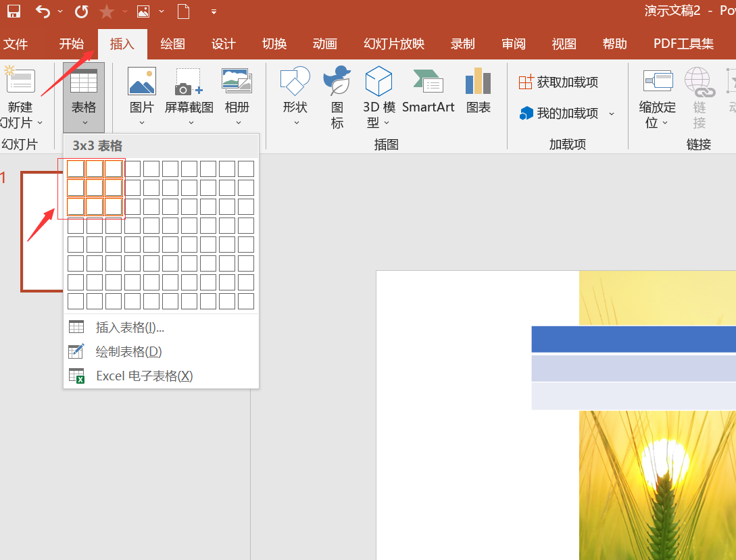Image resolution: width=736 pixels, height=560 pixels.
Task: Choose 插入表格(I)... from the table menu
Action: 161,328
